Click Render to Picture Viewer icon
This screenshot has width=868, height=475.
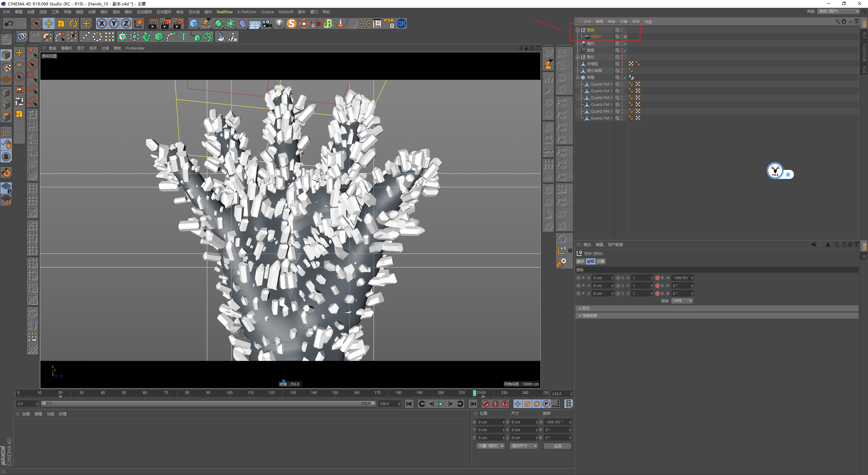click(x=165, y=23)
